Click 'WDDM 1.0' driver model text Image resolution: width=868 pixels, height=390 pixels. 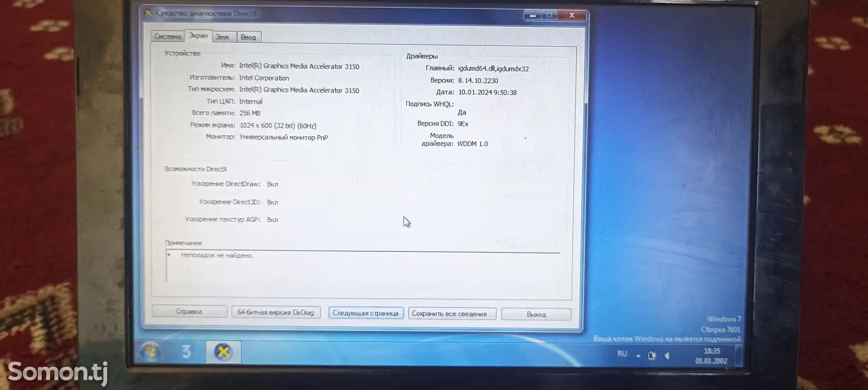click(472, 144)
